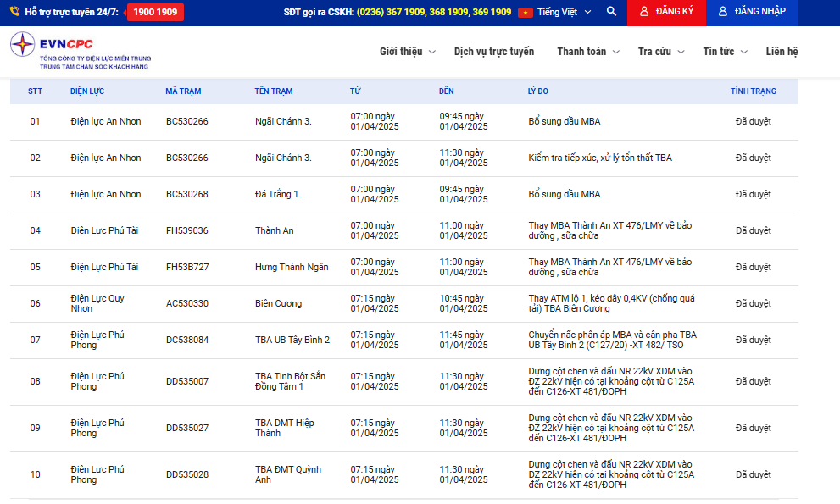
Task: Click the Vietnam flag icon
Action: 526,12
